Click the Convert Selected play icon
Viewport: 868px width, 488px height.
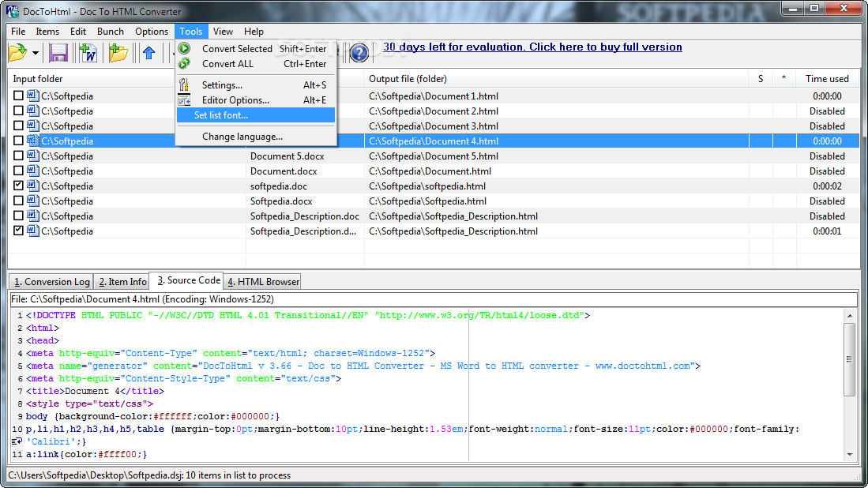(x=184, y=49)
